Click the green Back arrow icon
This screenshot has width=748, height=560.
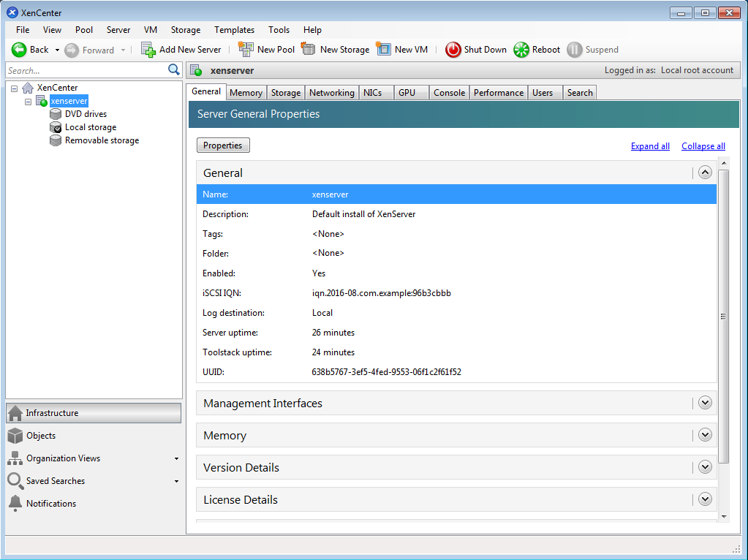click(19, 50)
